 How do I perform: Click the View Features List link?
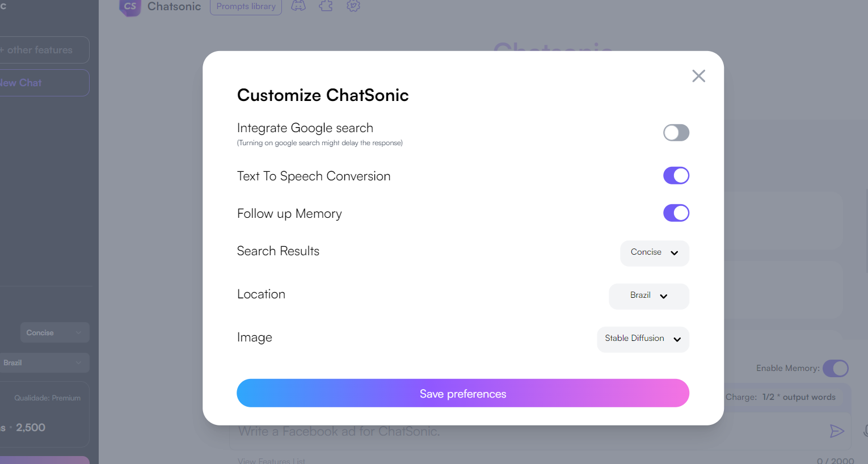point(271,461)
